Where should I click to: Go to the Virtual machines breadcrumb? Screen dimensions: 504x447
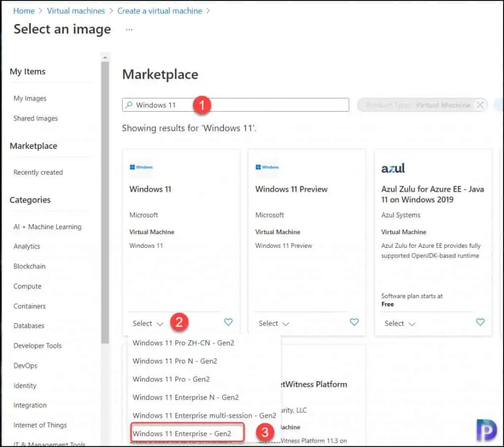(x=76, y=11)
